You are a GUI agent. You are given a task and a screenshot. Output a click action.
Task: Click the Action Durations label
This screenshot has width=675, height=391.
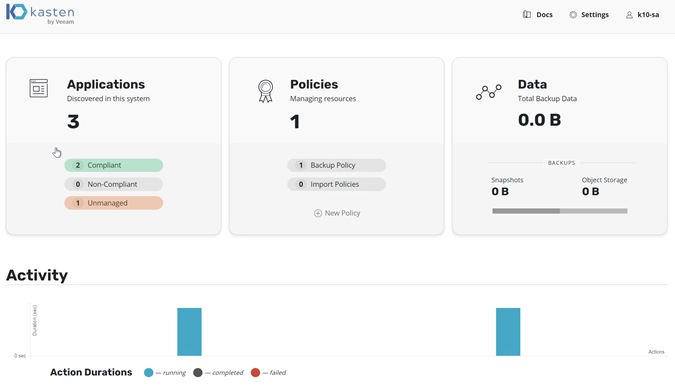tap(91, 372)
